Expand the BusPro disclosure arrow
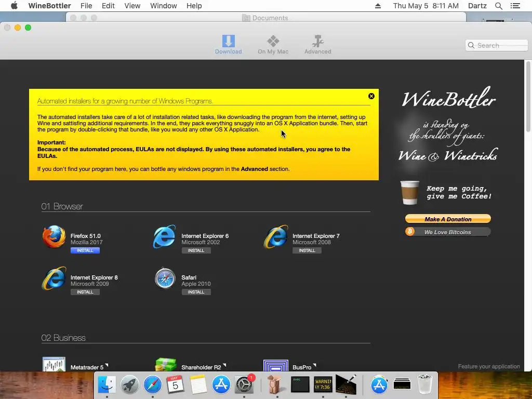This screenshot has height=399, width=532. [x=314, y=365]
